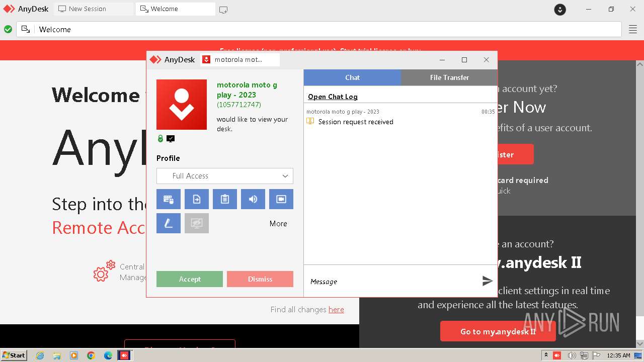
Task: Dismiss the incoming session request
Action: (260, 279)
